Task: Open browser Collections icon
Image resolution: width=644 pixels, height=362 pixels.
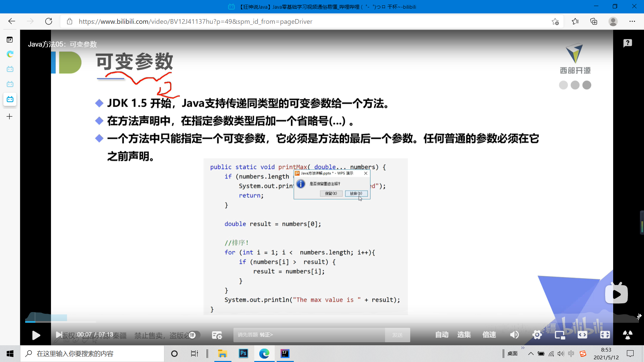Action: (x=594, y=21)
